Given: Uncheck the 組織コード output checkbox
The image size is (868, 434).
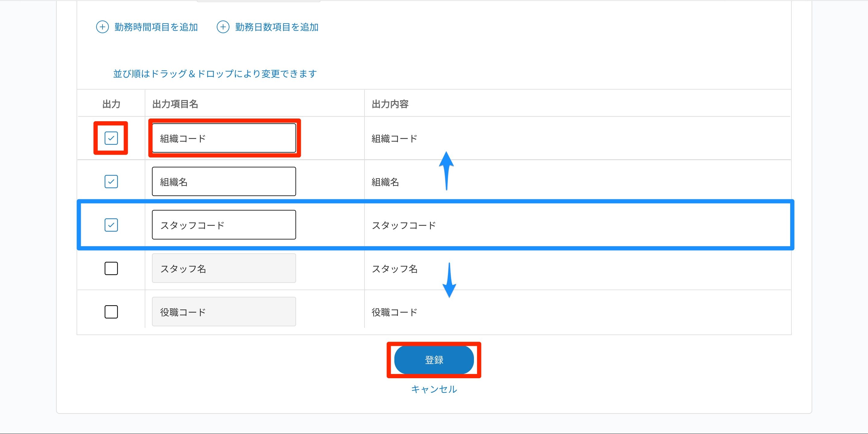Looking at the screenshot, I should [111, 138].
